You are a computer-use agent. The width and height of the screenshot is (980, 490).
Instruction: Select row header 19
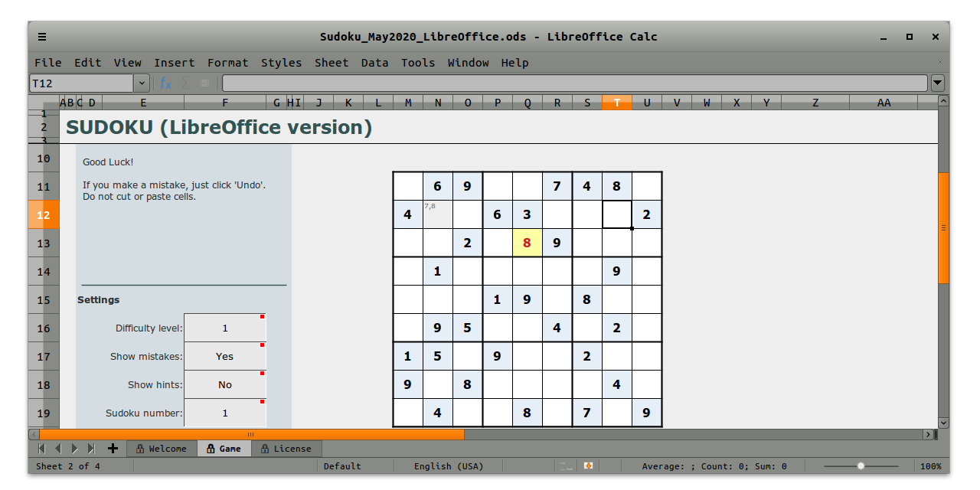pos(44,413)
